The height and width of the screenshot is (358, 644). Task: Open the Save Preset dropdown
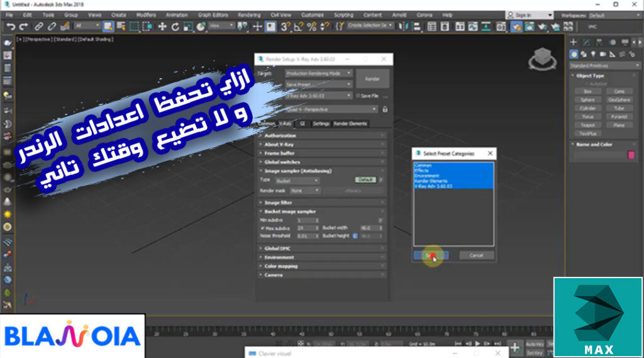[318, 84]
